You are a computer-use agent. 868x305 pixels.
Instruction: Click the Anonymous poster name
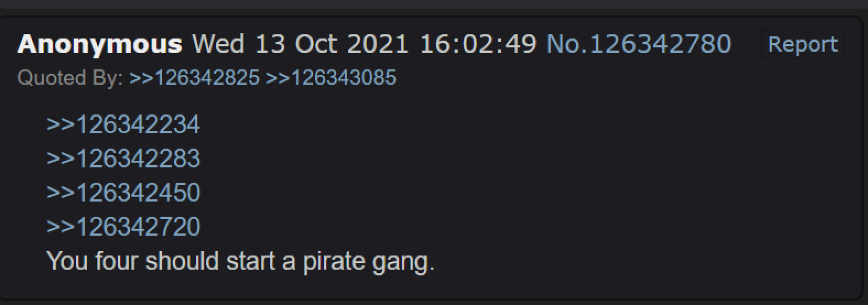pos(100,44)
